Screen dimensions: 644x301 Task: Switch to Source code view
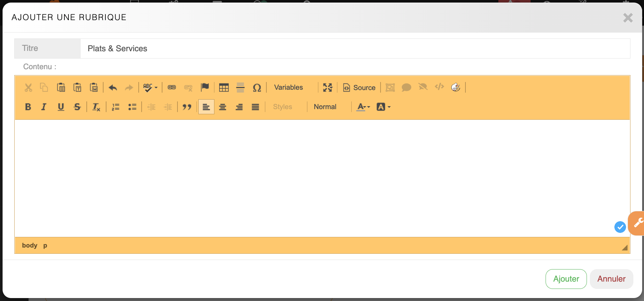[x=359, y=88]
